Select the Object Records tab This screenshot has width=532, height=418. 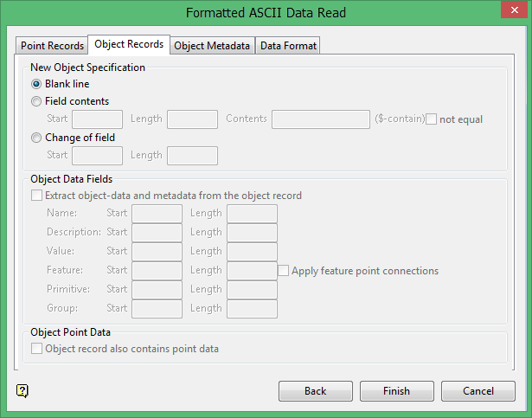pos(129,44)
